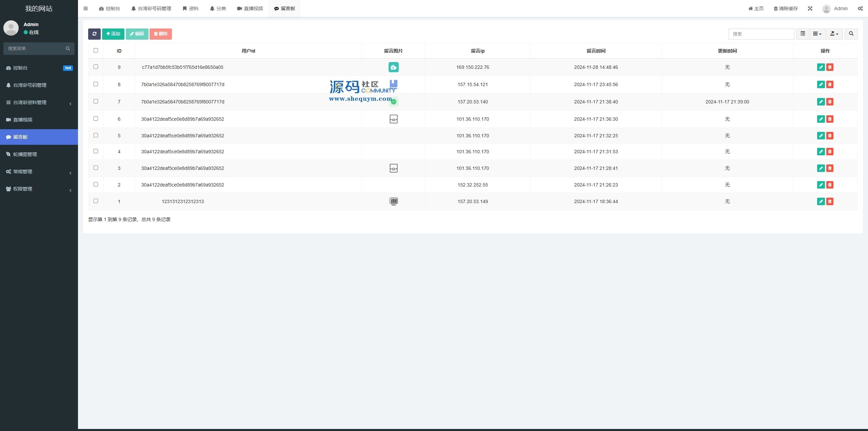
Task: Open 轮播图管理 in the sidebar
Action: pos(25,154)
